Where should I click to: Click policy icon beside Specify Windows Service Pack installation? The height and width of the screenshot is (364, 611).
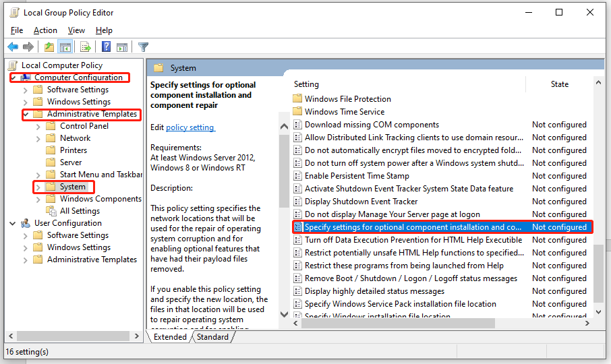297,304
